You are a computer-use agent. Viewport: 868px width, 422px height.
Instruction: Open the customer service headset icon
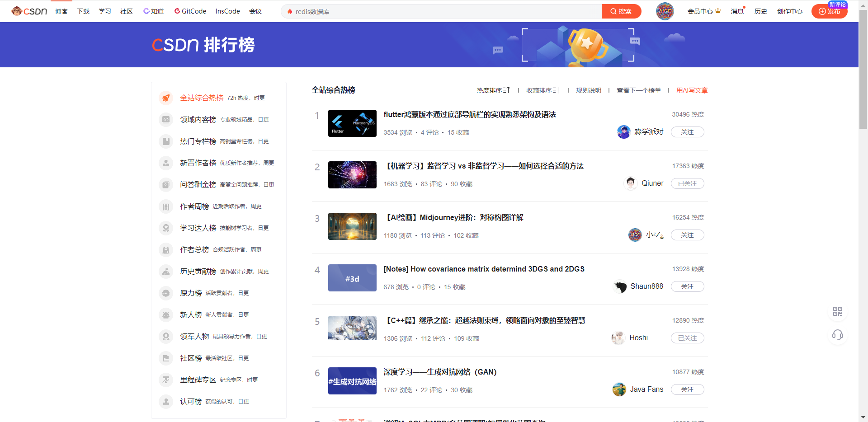[x=837, y=335]
